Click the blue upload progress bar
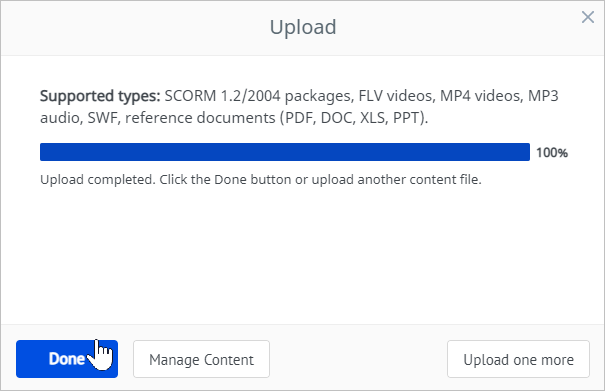This screenshot has width=605, height=391. [x=285, y=152]
